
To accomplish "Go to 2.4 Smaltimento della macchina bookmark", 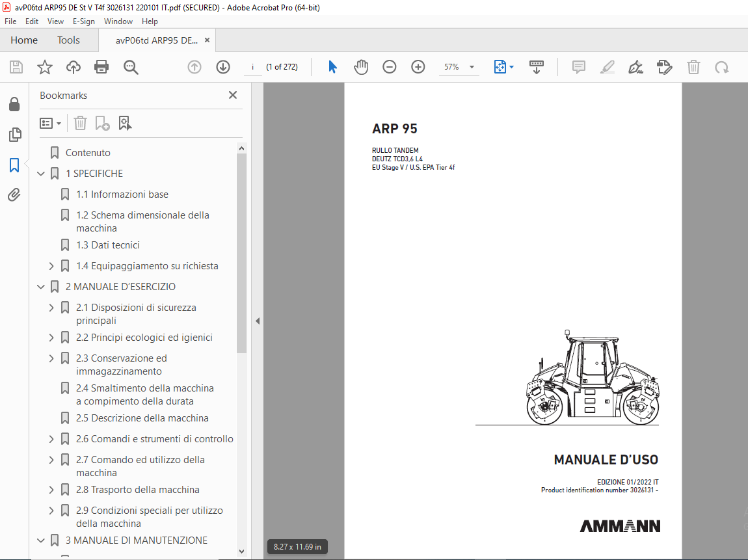I will [144, 395].
